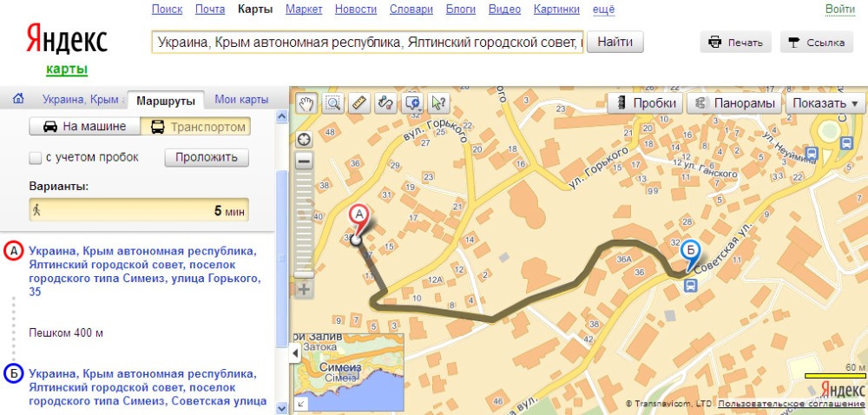Click the Войти login link
Viewport: 868px width, 415px height.
(x=840, y=10)
